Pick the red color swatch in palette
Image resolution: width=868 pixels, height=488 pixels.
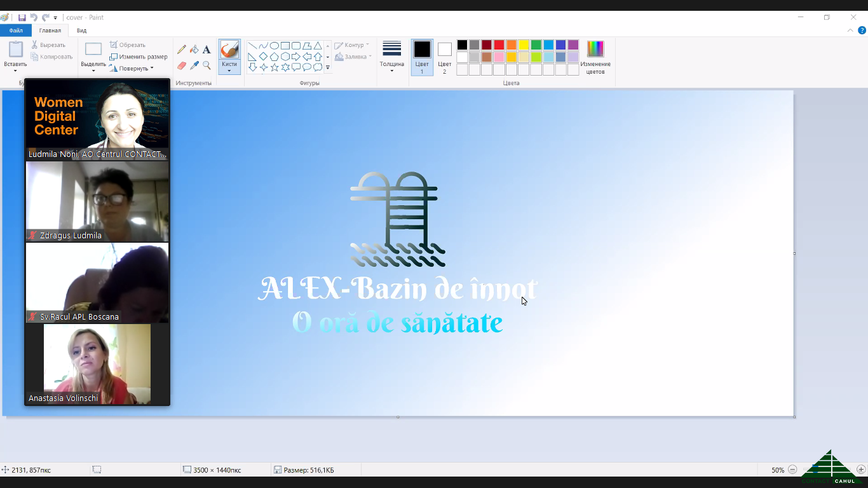(499, 45)
